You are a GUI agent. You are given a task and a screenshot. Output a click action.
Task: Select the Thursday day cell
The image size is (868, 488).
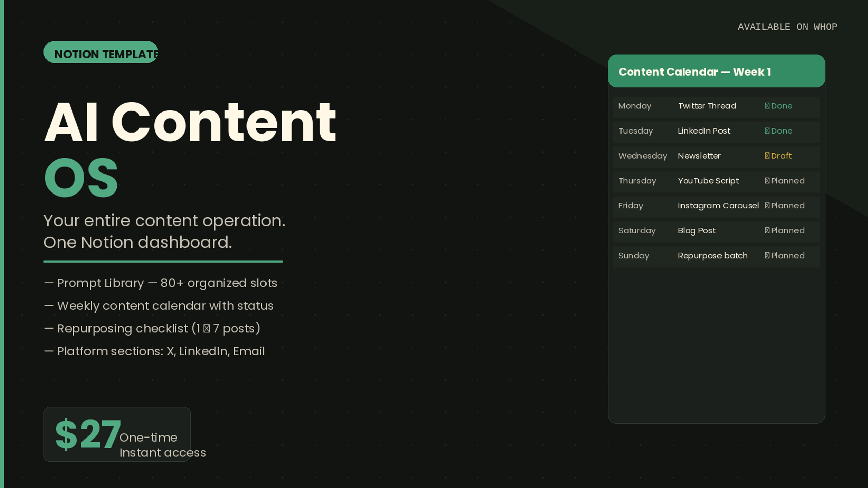point(637,181)
